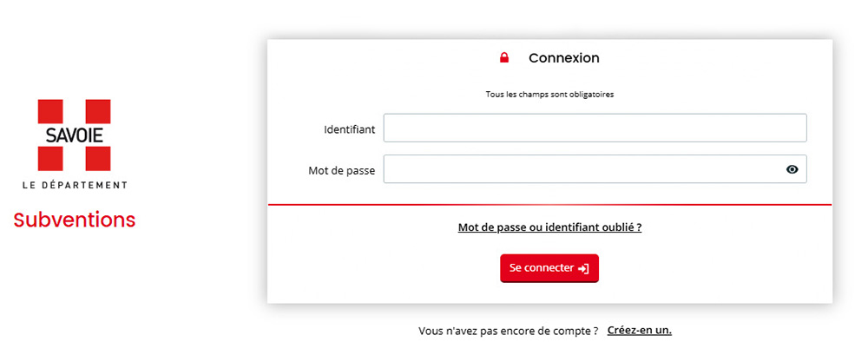Screen dimensions: 868x342
Task: Click the logo's top-right red square
Action: point(97,111)
